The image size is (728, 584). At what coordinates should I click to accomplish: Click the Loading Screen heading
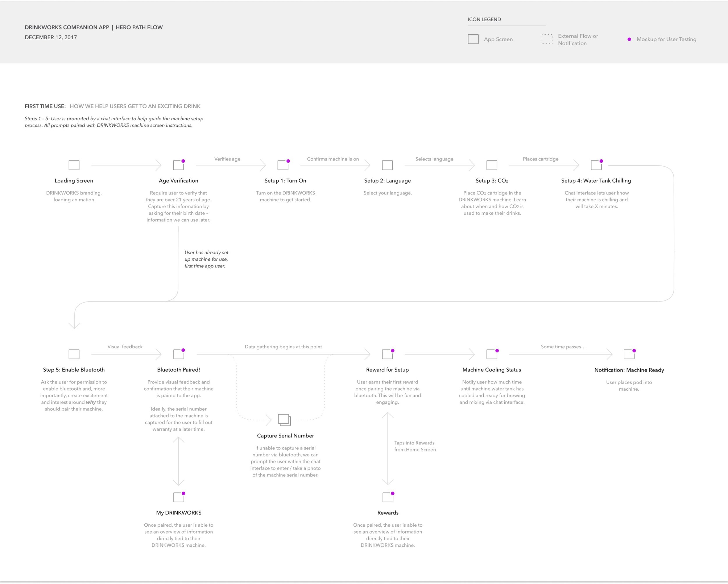pos(74,181)
